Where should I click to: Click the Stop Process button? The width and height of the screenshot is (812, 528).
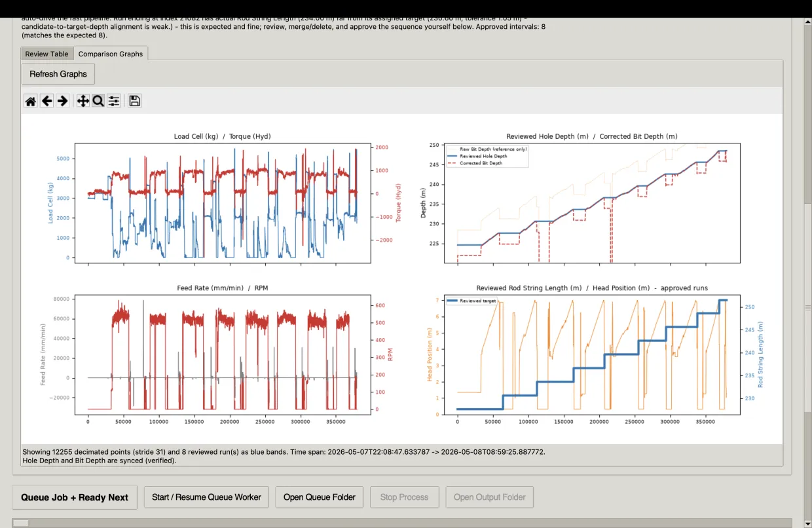coord(405,497)
